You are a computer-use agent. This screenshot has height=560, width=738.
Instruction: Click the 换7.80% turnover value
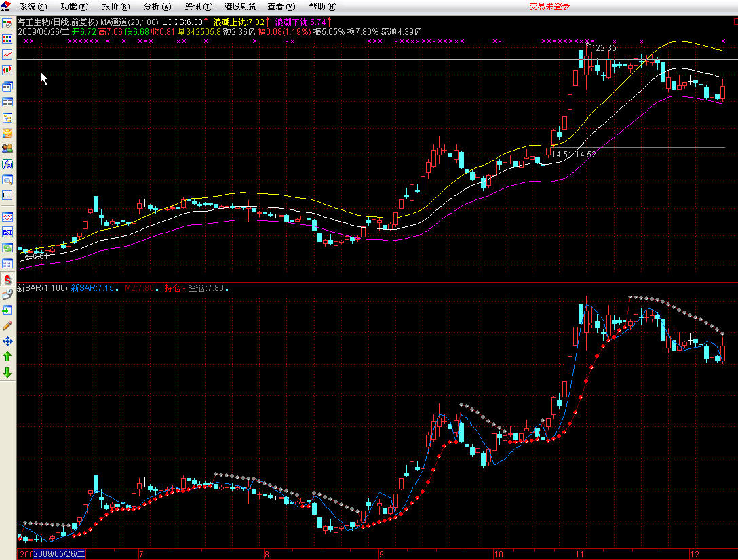362,32
